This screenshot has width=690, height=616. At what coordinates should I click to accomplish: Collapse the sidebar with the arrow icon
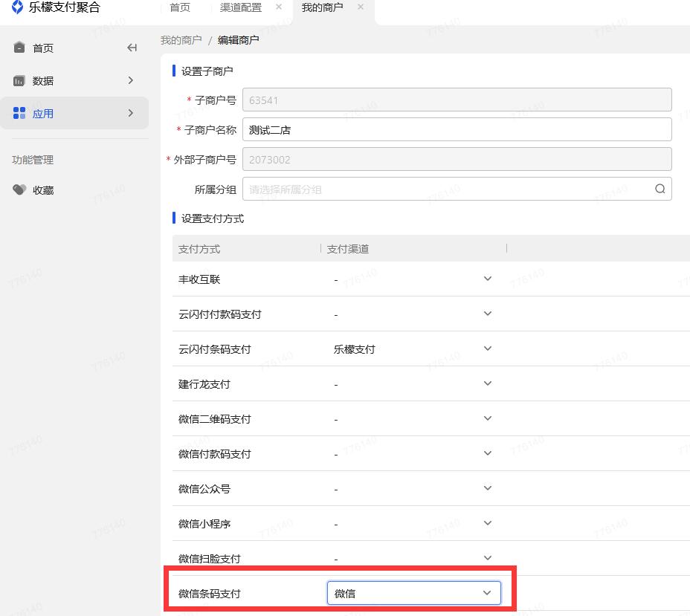[x=132, y=48]
